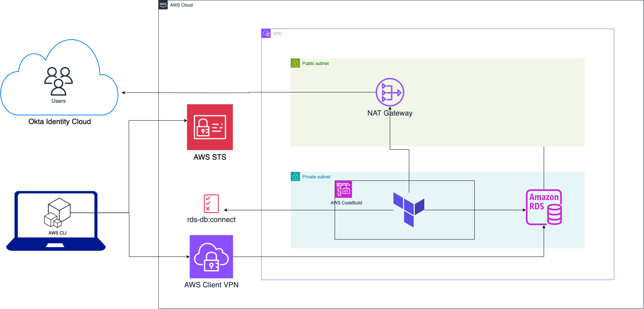Select the Terraform logo in private subnet
This screenshot has height=309, width=644.
click(409, 210)
